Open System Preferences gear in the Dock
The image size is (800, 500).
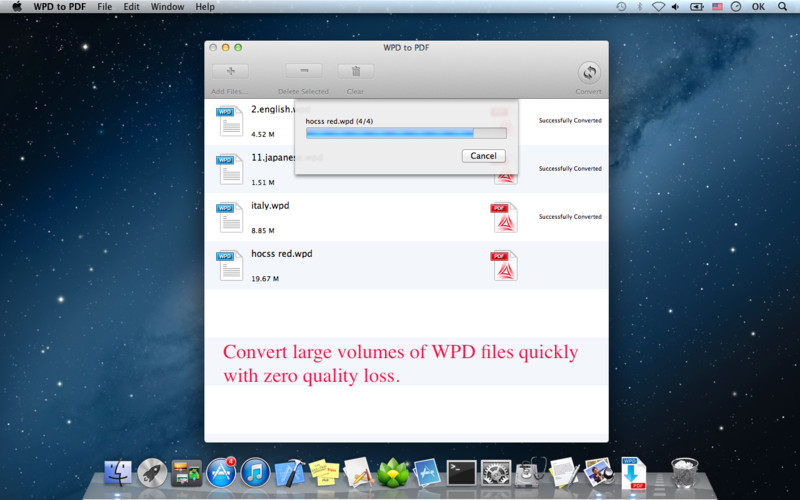click(496, 472)
